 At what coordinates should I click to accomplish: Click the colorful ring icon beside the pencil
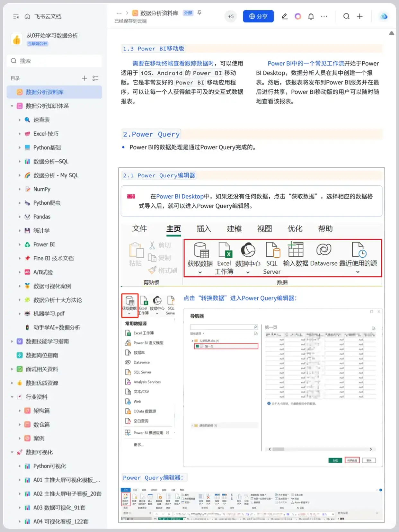(298, 16)
